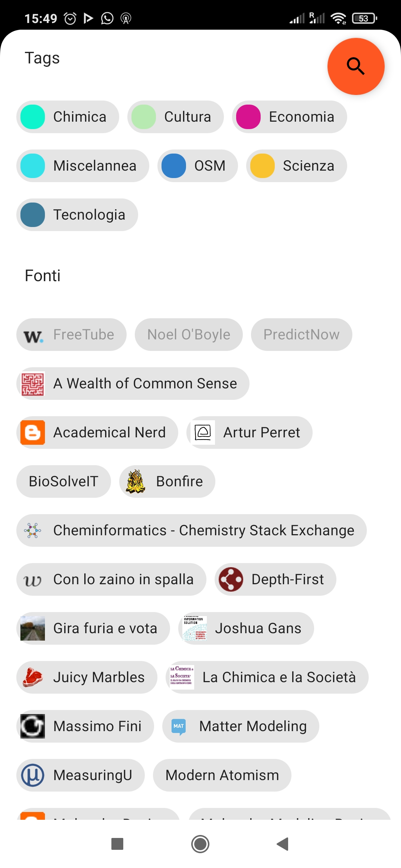401x868 pixels.
Task: Click the Matter Modeling MAT icon
Action: (x=179, y=726)
